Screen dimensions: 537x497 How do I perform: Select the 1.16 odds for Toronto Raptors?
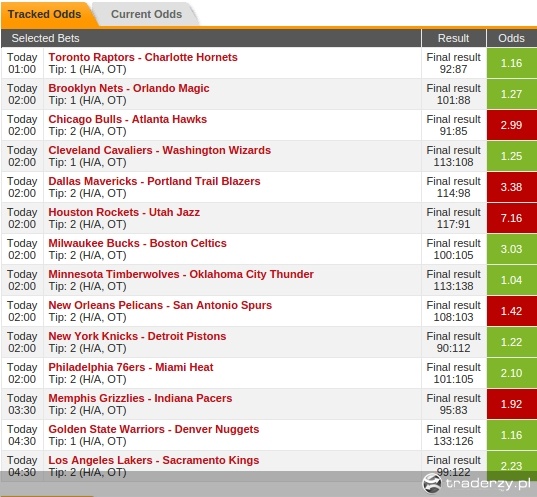coord(512,63)
